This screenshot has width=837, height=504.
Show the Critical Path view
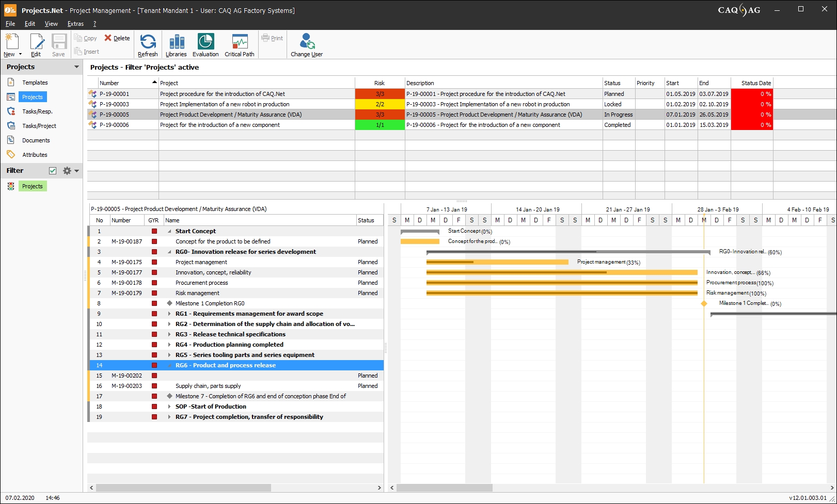(240, 45)
